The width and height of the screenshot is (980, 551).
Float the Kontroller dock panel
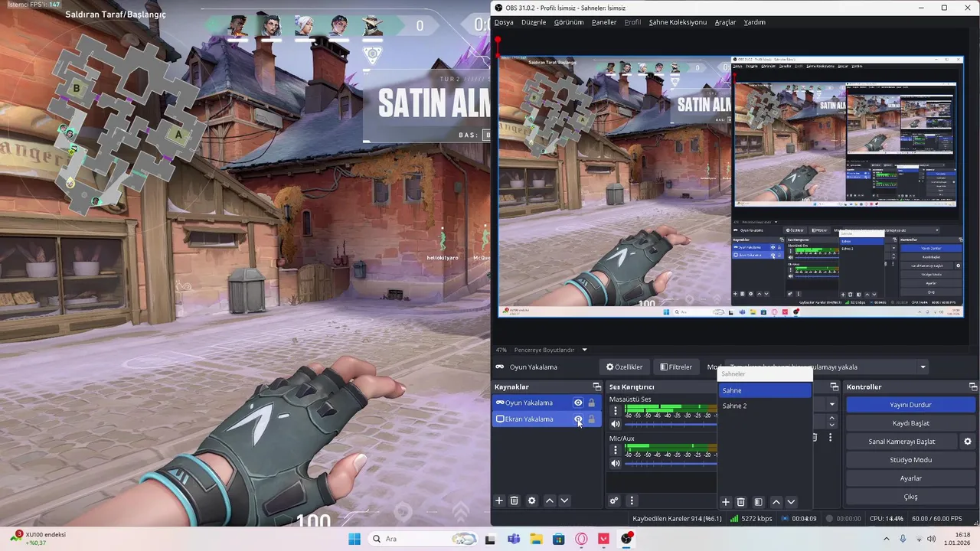click(x=973, y=386)
